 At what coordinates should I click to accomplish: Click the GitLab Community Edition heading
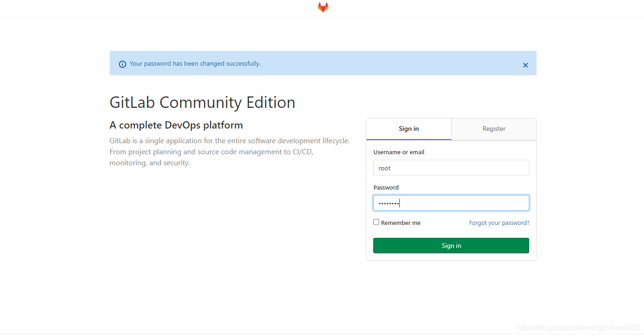click(x=202, y=102)
